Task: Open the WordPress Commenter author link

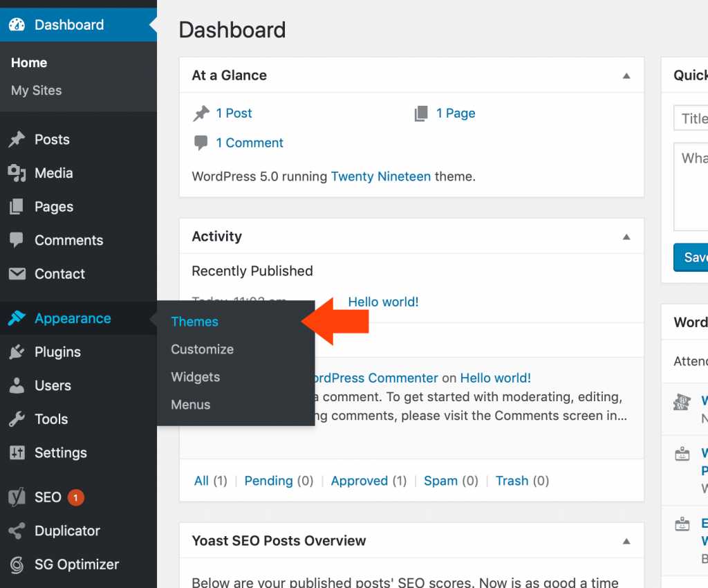Action: pos(376,378)
